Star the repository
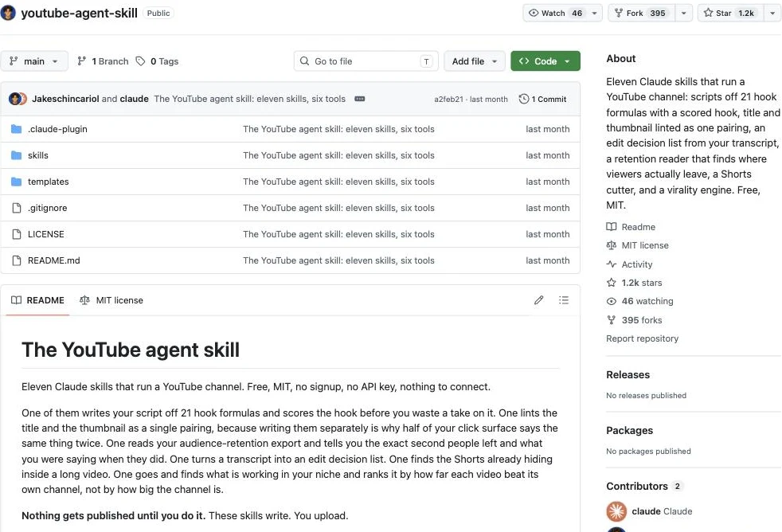Screen dimensions: 782x532 click(730, 13)
